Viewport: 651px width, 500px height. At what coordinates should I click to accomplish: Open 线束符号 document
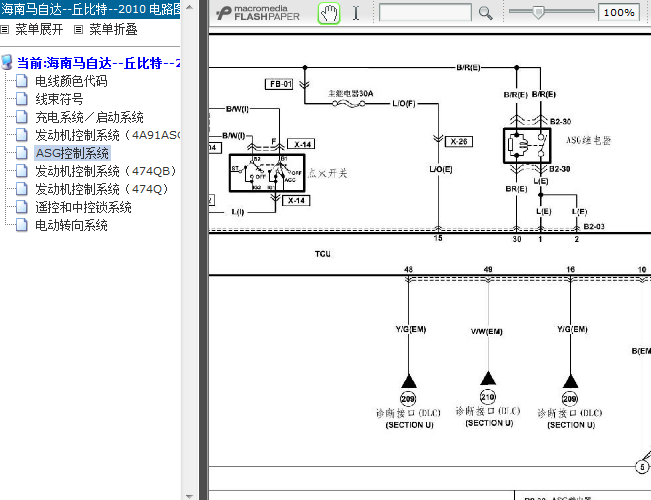point(59,99)
